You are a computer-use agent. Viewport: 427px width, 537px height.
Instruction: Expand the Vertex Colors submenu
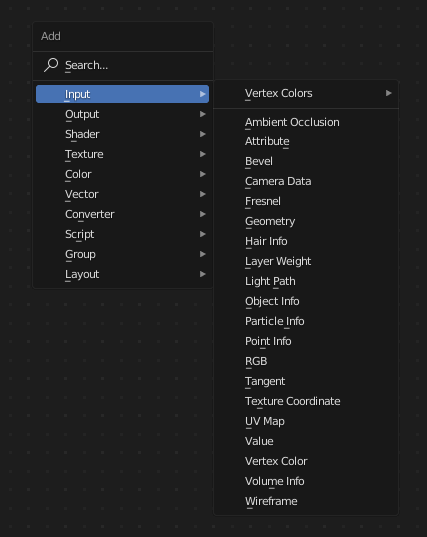pos(306,93)
